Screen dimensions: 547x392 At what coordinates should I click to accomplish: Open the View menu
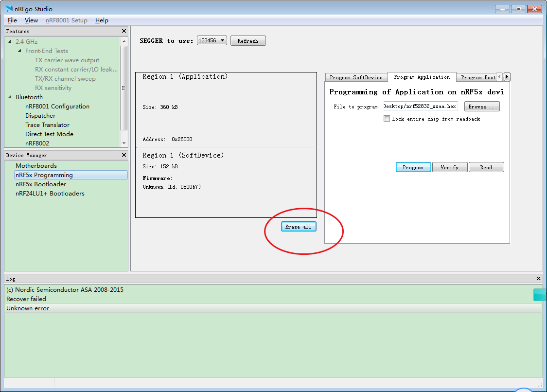pyautogui.click(x=31, y=20)
